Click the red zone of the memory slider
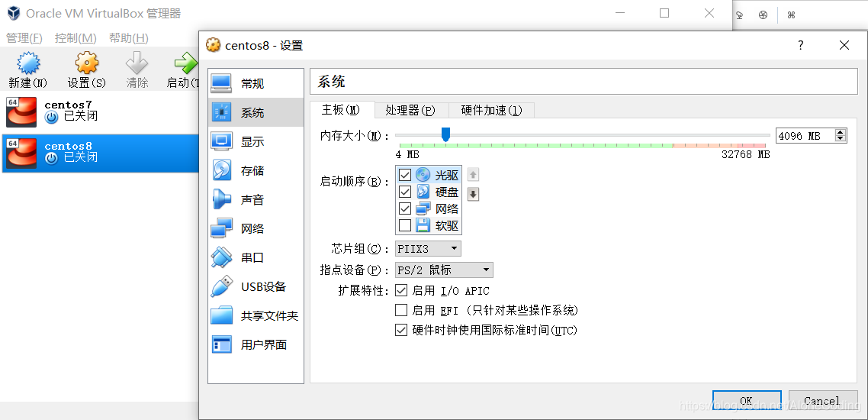Viewport: 868px width, 420px height. (752, 145)
